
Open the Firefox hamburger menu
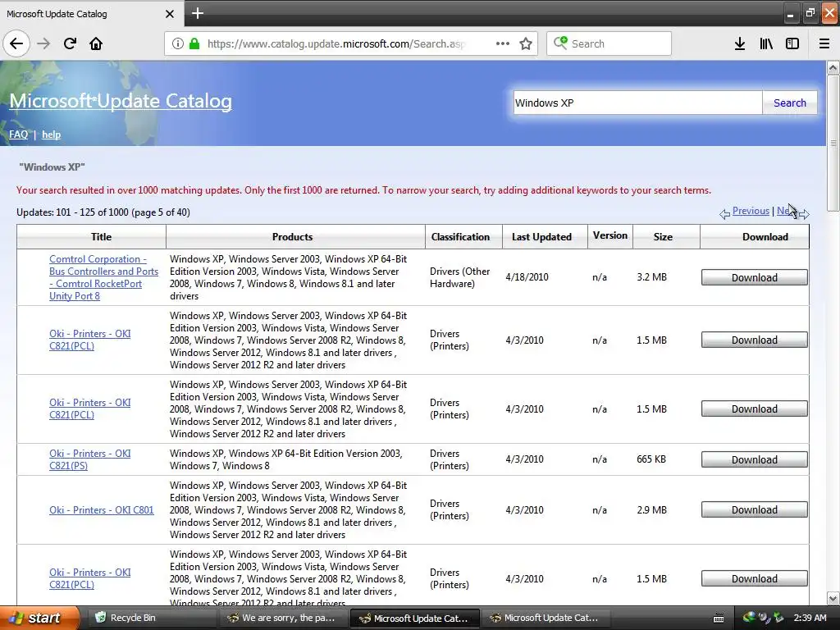824,43
